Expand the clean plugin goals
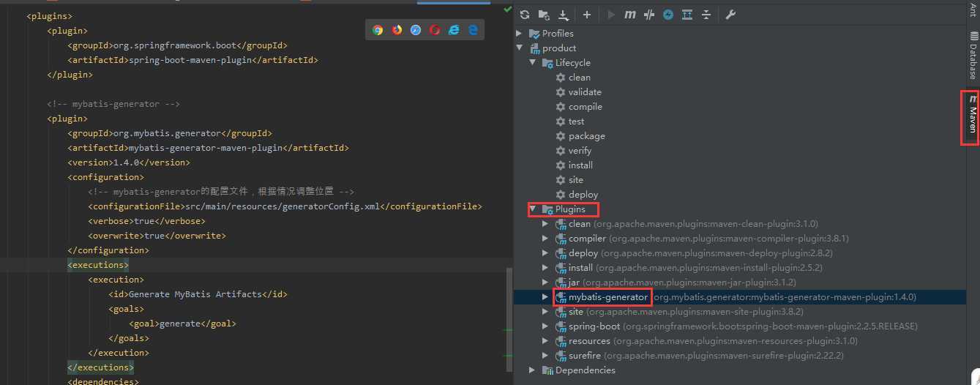 pos(545,224)
